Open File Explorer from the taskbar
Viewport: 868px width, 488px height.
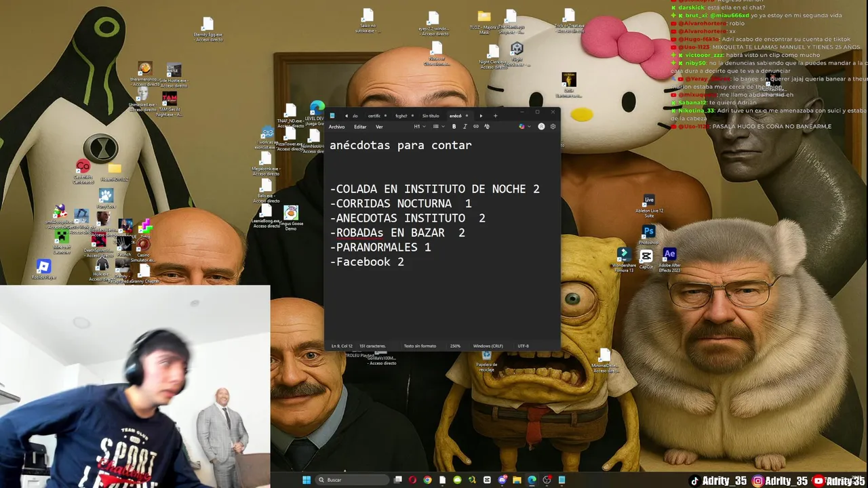pyautogui.click(x=517, y=480)
